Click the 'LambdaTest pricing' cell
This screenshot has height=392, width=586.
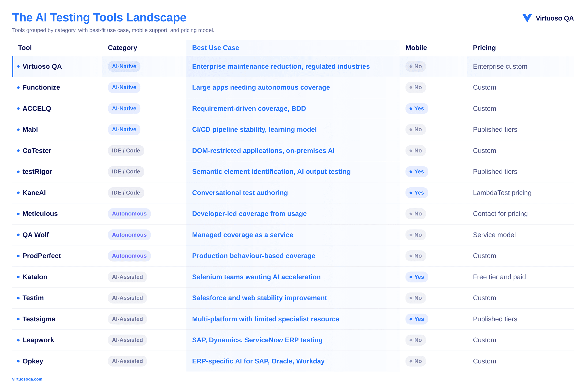tap(502, 193)
